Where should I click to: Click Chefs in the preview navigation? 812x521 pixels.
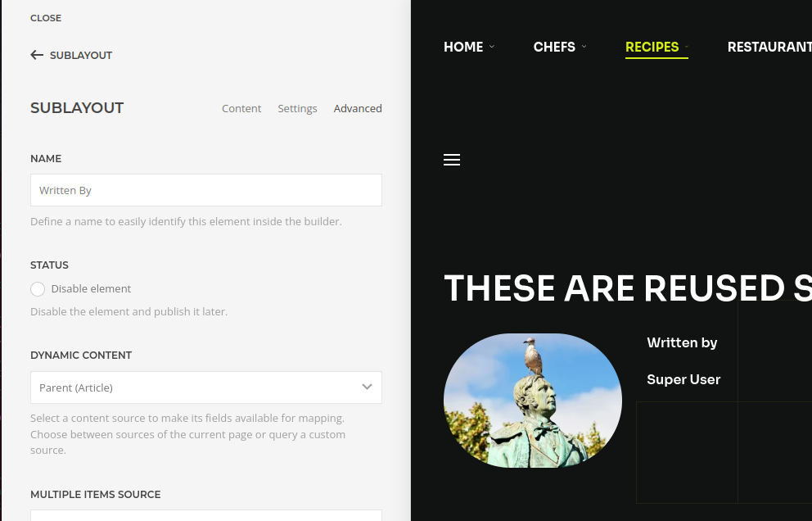click(554, 47)
